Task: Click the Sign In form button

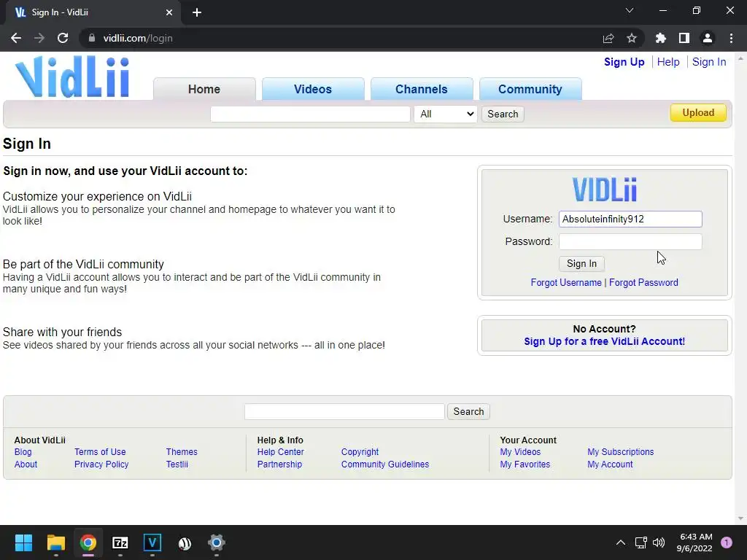Action: pyautogui.click(x=581, y=264)
